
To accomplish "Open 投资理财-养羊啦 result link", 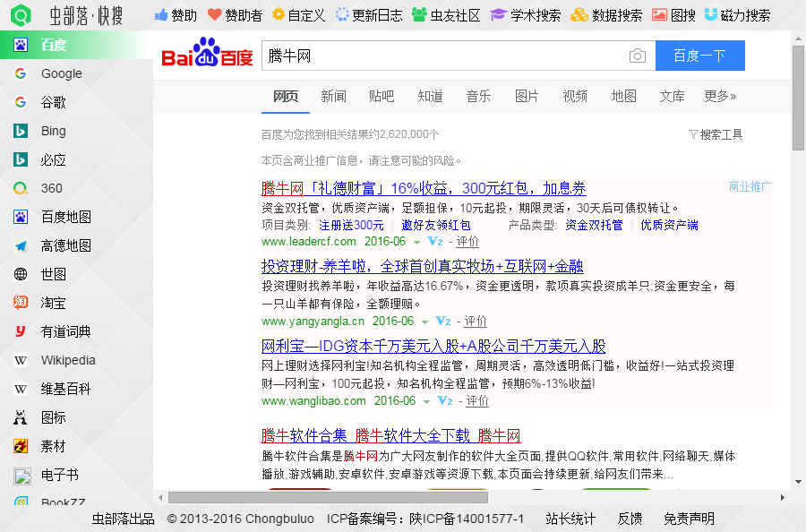I will 422,266.
